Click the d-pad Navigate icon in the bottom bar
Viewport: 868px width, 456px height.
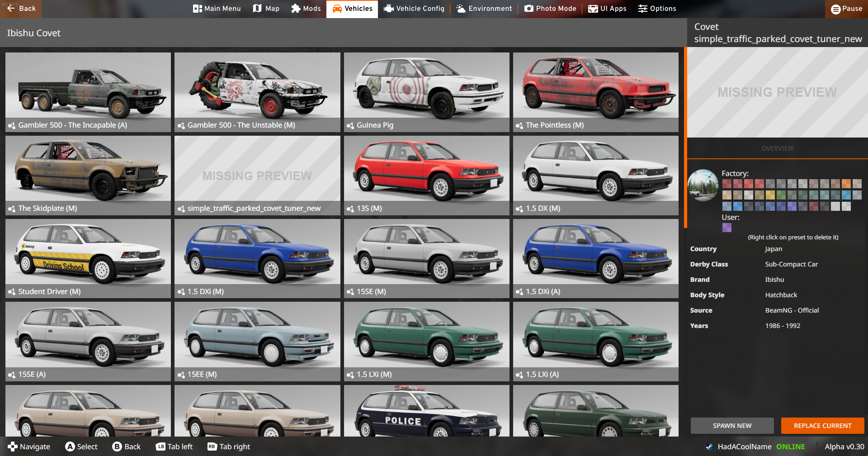pos(13,446)
